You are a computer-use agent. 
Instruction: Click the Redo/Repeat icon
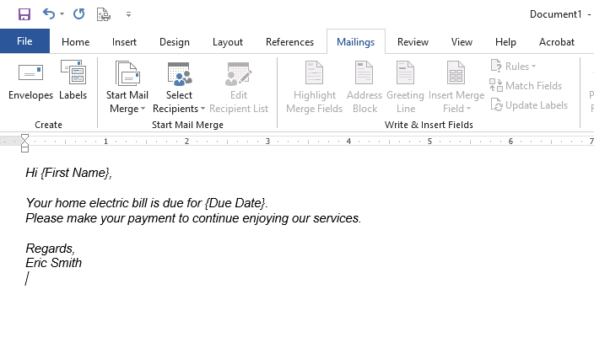click(x=78, y=14)
